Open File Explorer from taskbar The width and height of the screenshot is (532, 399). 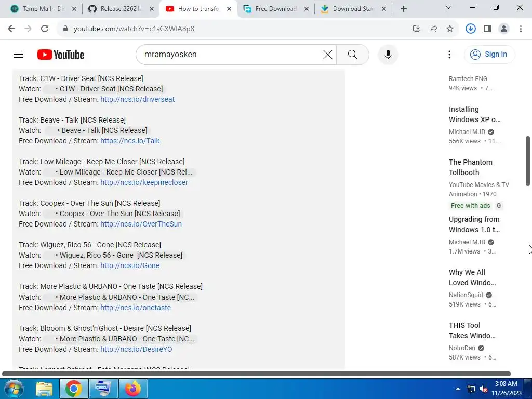(x=44, y=389)
